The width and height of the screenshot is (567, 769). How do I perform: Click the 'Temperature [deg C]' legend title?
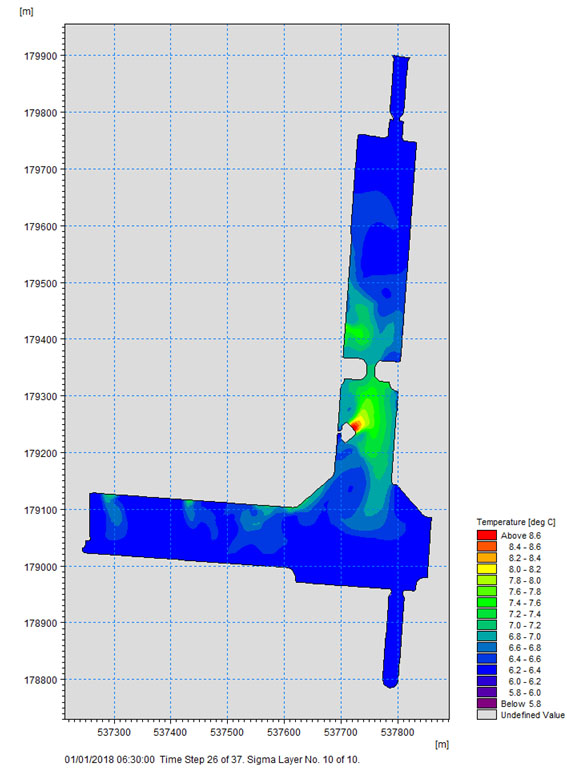click(x=516, y=522)
